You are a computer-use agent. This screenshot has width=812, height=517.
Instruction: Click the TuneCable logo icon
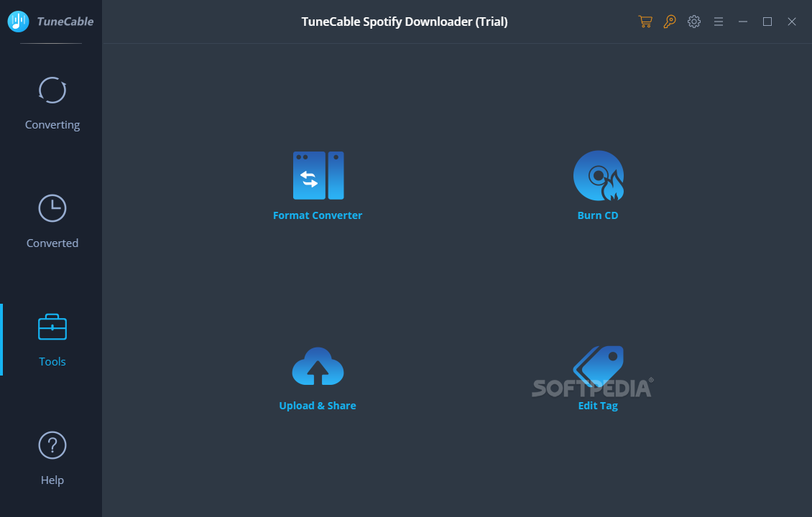(x=18, y=22)
